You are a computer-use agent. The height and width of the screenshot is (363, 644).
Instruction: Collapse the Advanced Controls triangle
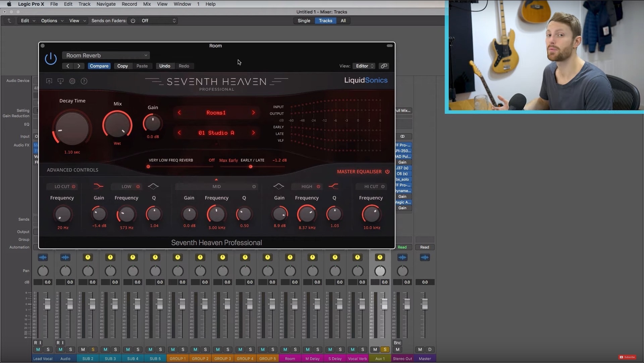point(216,180)
